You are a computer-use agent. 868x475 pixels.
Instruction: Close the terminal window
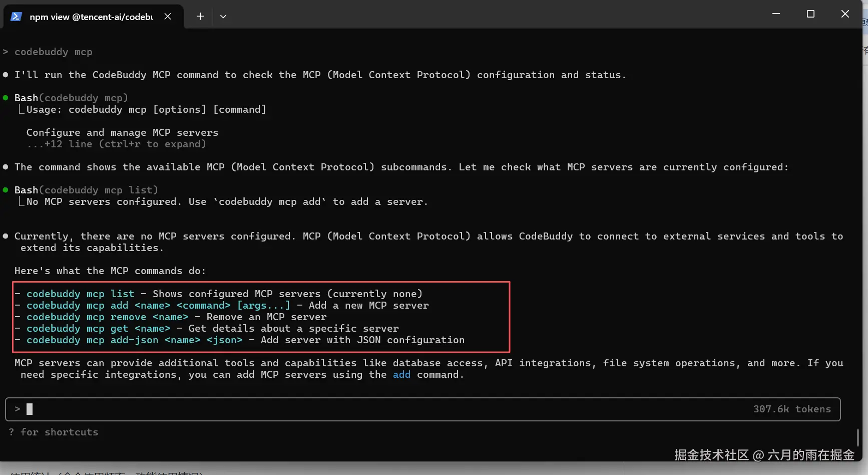pos(845,14)
